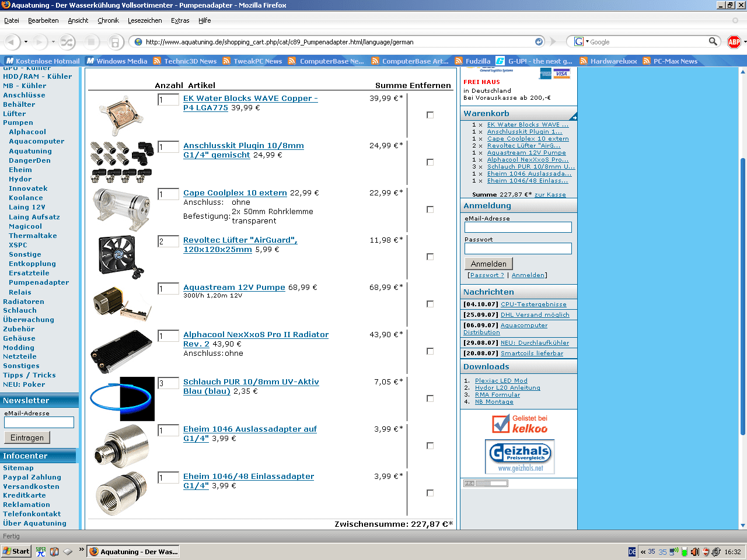Click the page rank progress bar
The height and width of the screenshot is (560, 747).
tap(486, 483)
